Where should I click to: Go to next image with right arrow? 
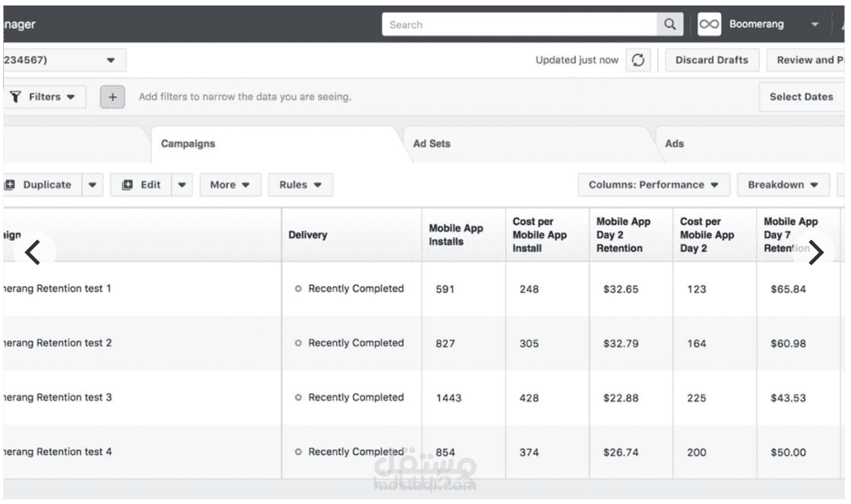815,252
